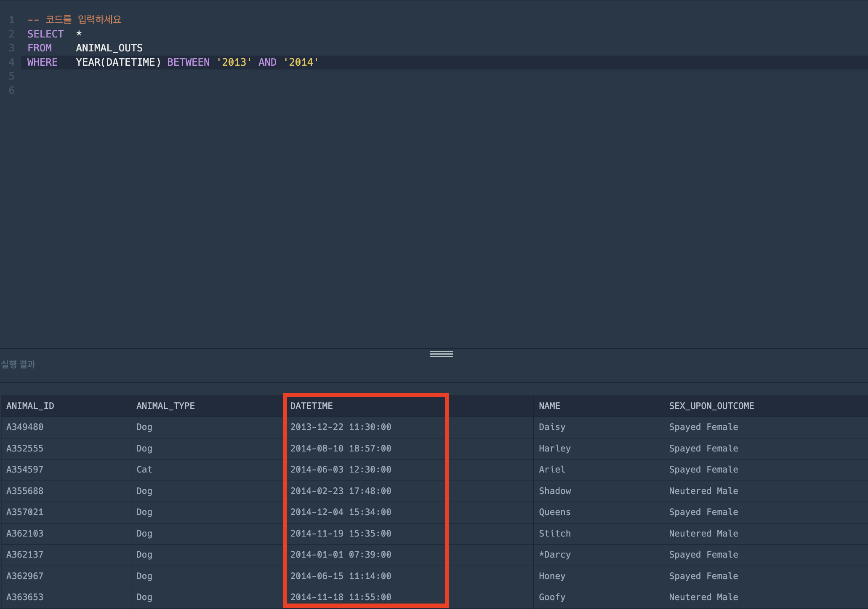Click the Neutered Male cell in the Shadow row

[x=703, y=491]
